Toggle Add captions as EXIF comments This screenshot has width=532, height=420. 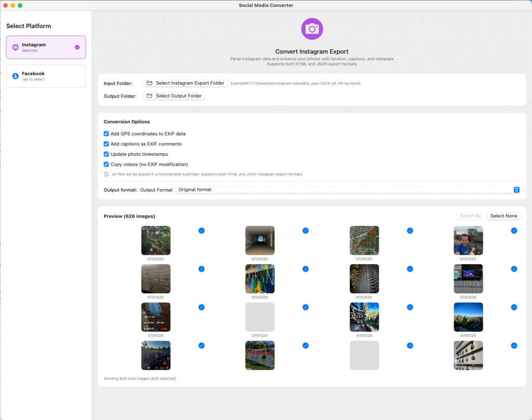coord(106,144)
